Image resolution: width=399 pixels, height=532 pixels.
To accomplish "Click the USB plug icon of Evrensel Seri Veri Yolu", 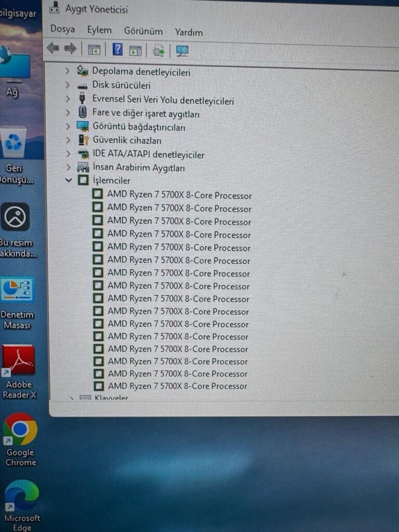I will (82, 98).
